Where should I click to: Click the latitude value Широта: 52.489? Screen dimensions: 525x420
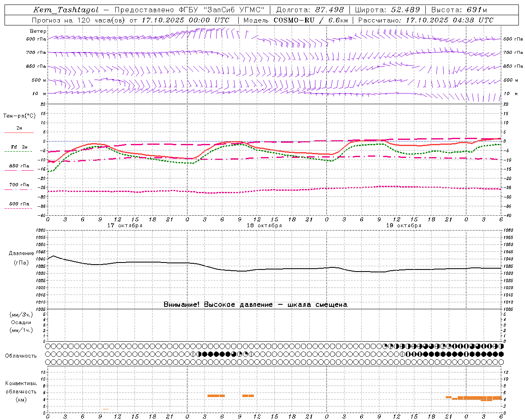pyautogui.click(x=387, y=10)
